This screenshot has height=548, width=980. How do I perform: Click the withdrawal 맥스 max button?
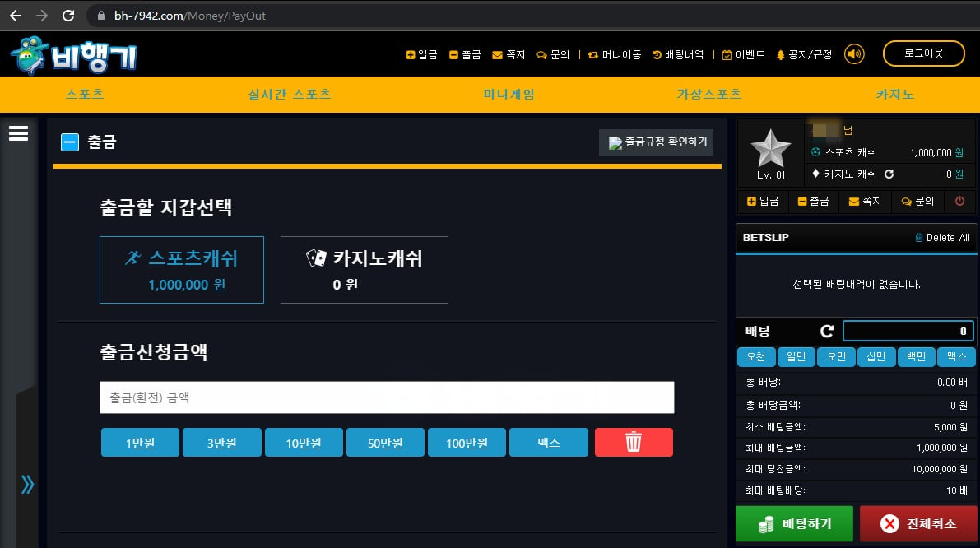click(549, 443)
